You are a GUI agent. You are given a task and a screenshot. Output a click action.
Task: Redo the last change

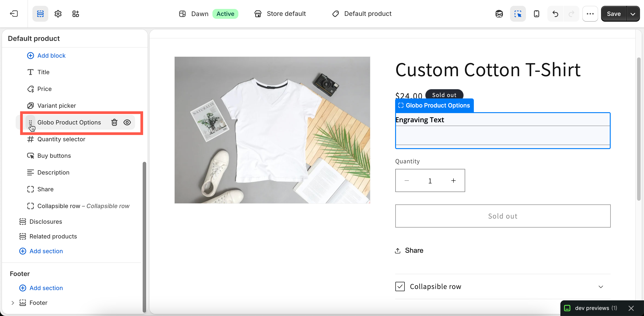click(x=571, y=14)
